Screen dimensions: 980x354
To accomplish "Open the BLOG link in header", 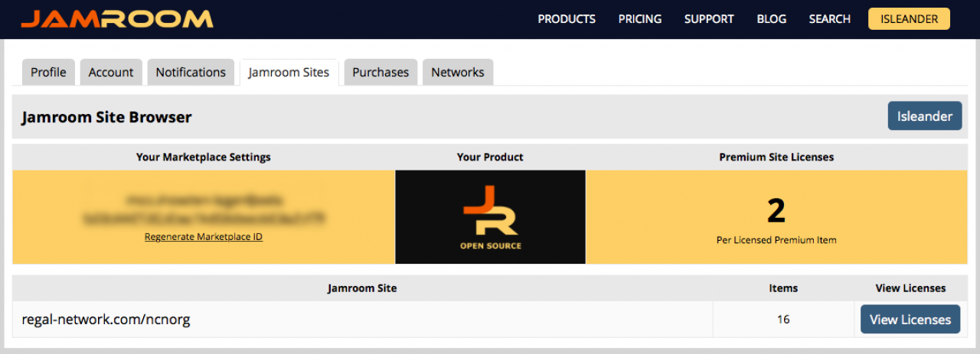I will [x=771, y=19].
